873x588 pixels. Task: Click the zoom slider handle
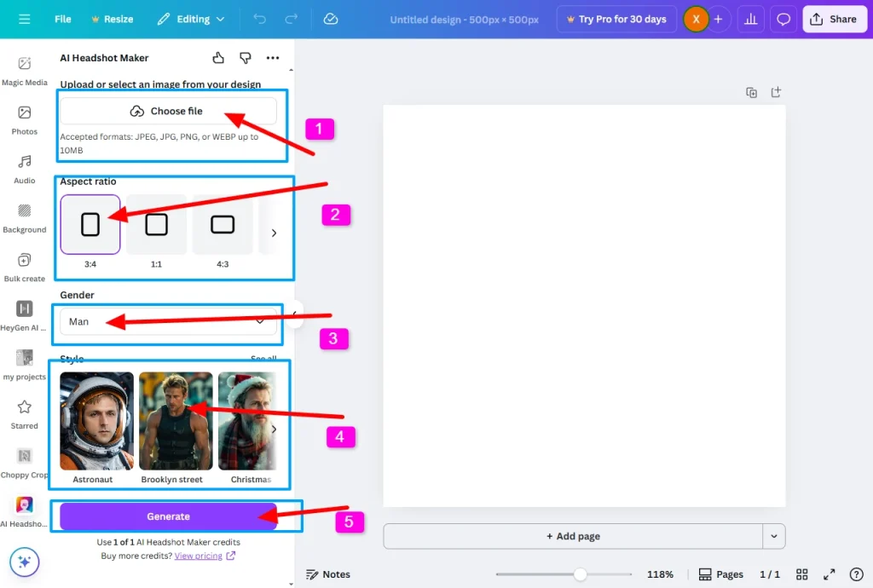click(580, 574)
